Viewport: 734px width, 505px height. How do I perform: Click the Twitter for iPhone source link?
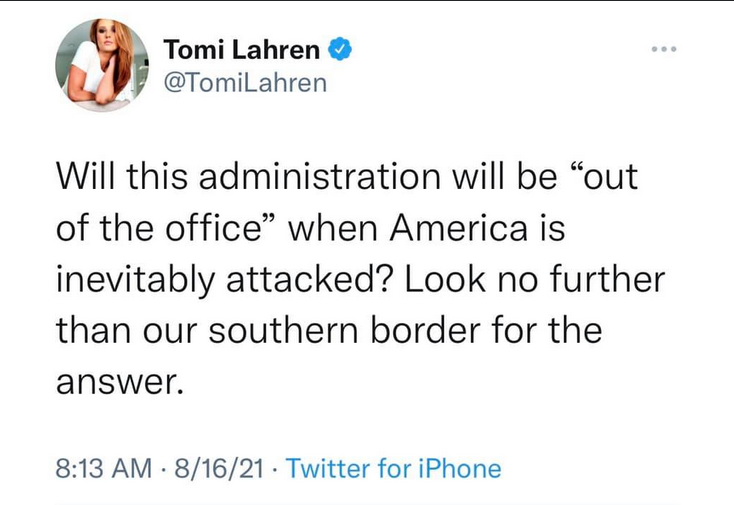(394, 468)
